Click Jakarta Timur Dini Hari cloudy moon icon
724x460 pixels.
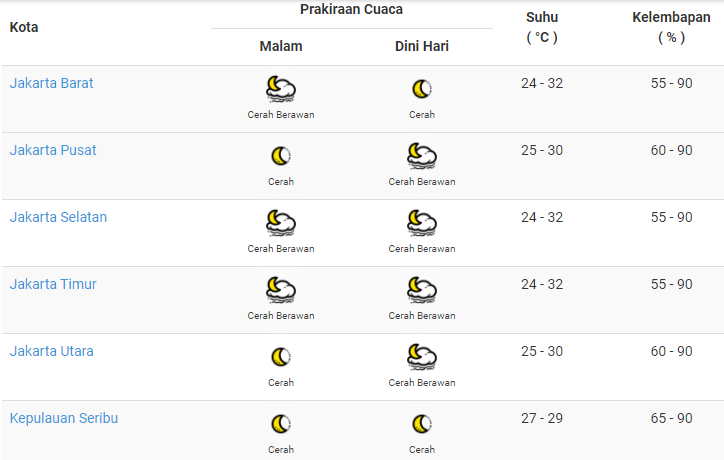[x=422, y=290]
